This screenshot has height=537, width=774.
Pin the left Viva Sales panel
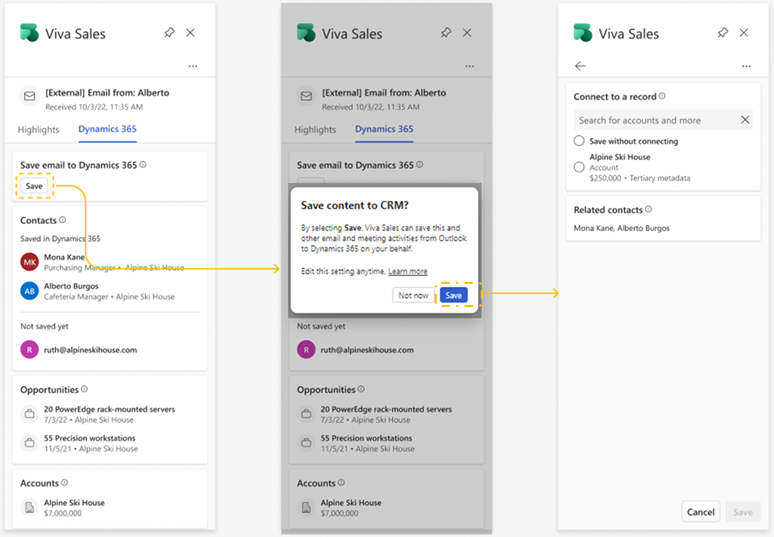tap(169, 33)
